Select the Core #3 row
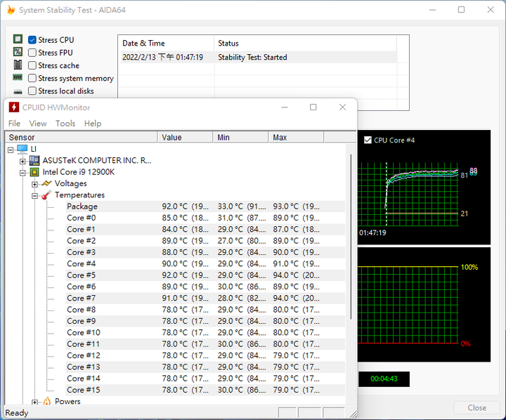Screen dimensions: 506x420 click(205, 252)
